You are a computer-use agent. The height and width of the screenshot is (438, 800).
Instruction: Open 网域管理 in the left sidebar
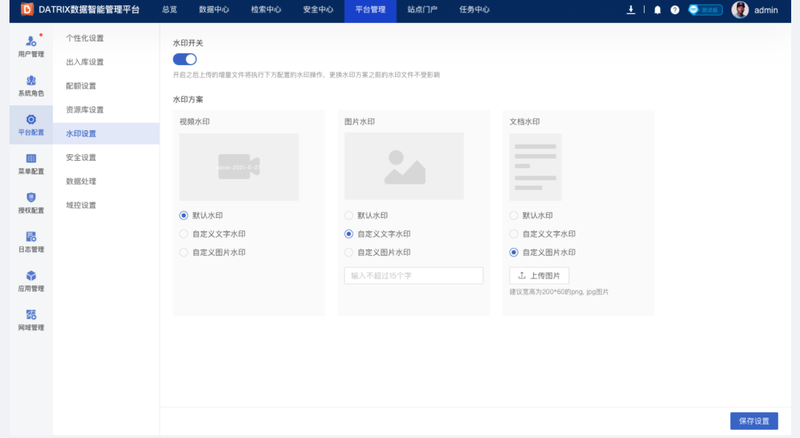[x=31, y=320]
